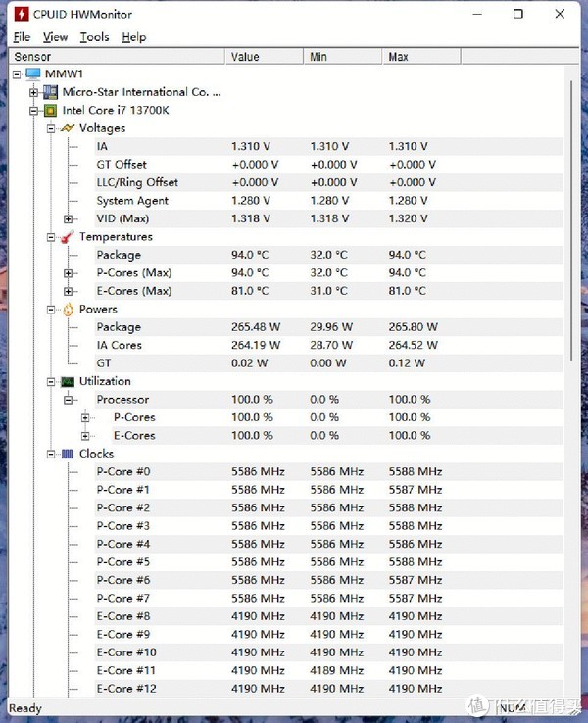This screenshot has width=588, height=723.
Task: Click the Value column header
Action: (265, 56)
